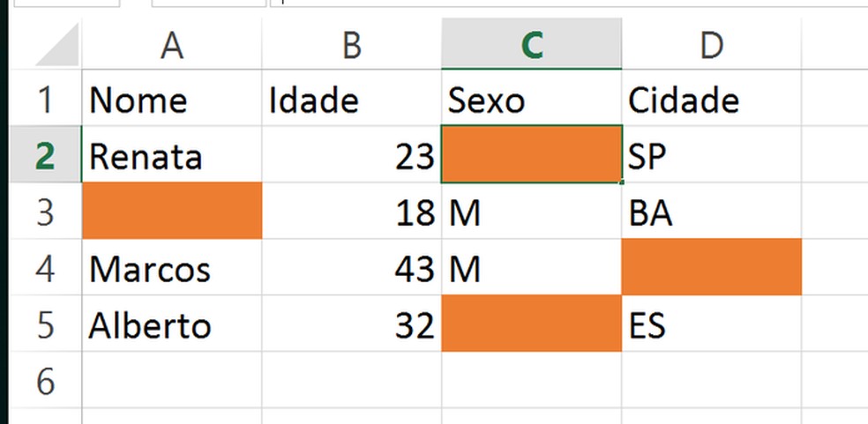The image size is (868, 424).
Task: Select row 6 header
Action: click(45, 382)
